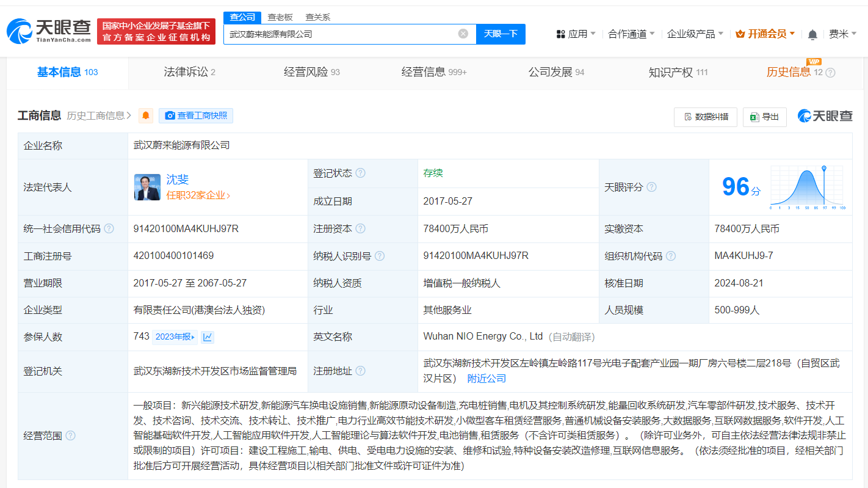The height and width of the screenshot is (488, 868).
Task: Open the 附近公司 link
Action: 485,378
